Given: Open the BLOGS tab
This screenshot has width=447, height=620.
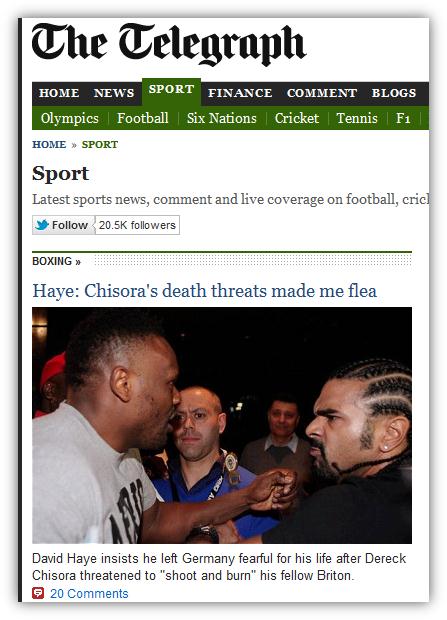Looking at the screenshot, I should (x=394, y=93).
